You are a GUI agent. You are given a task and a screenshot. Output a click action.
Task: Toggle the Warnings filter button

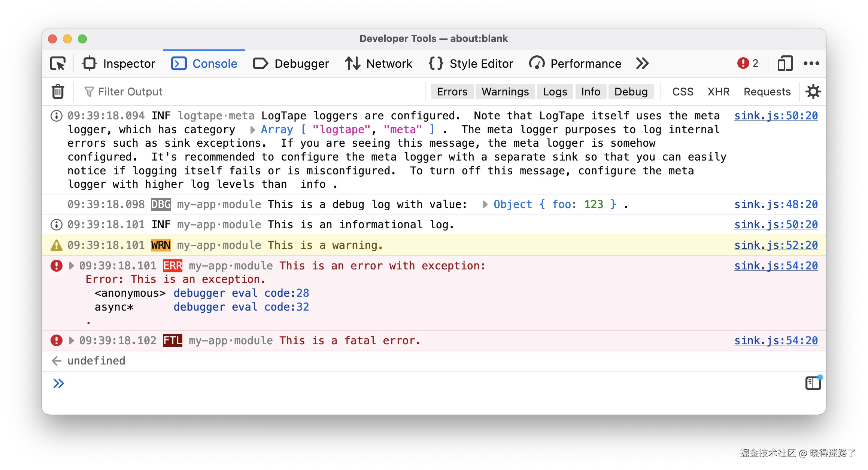point(505,91)
